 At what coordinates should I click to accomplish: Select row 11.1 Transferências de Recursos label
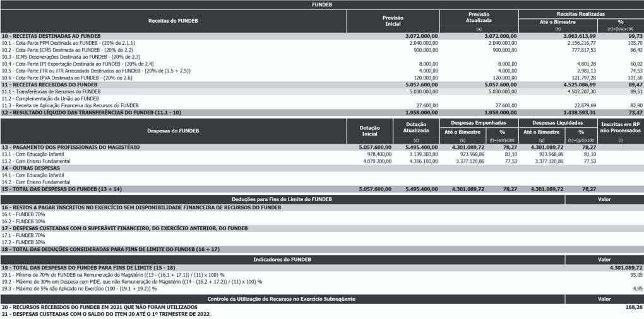(x=51, y=91)
